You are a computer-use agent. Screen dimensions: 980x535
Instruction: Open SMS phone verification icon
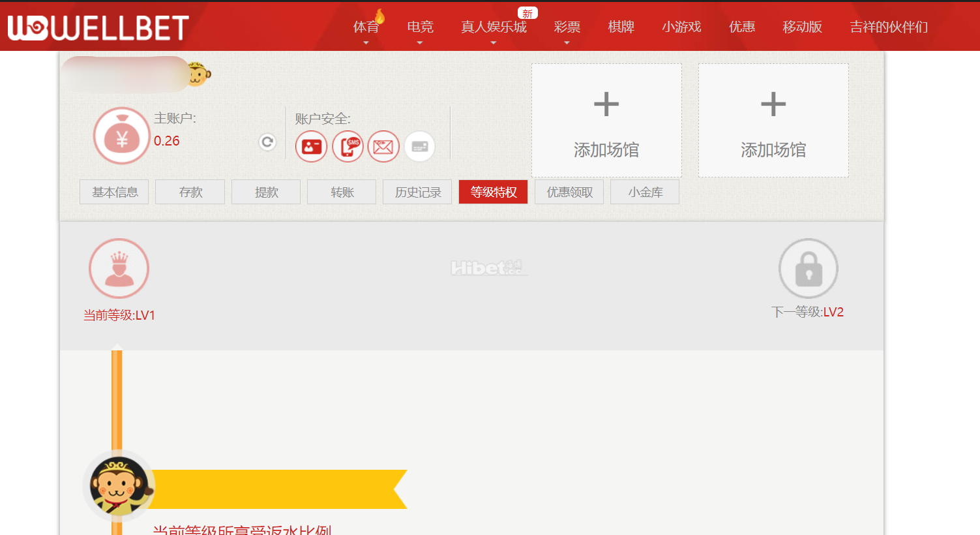(348, 146)
